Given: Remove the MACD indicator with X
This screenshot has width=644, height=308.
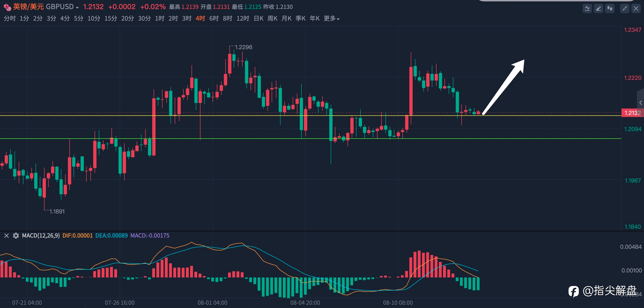Looking at the screenshot, I should click(7, 235).
